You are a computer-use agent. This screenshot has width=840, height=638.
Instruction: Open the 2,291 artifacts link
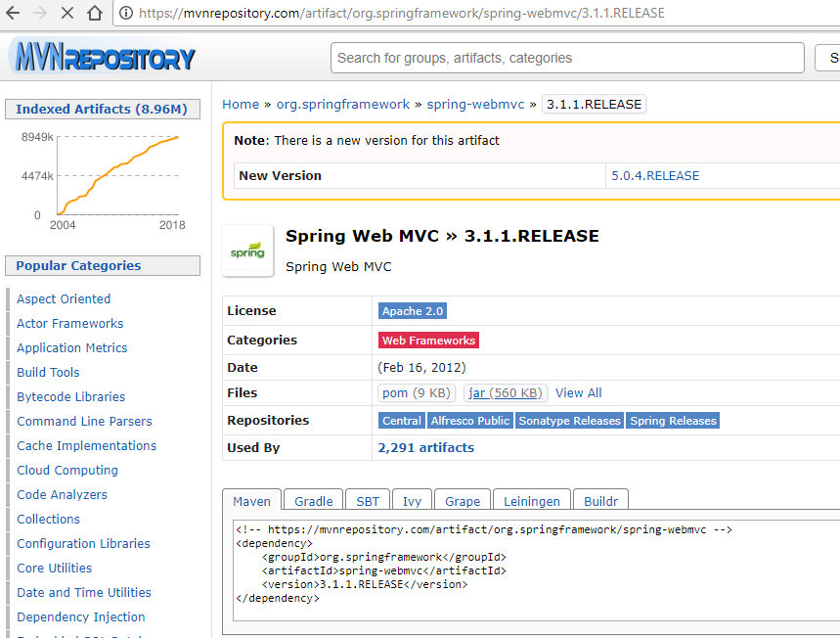point(426,447)
